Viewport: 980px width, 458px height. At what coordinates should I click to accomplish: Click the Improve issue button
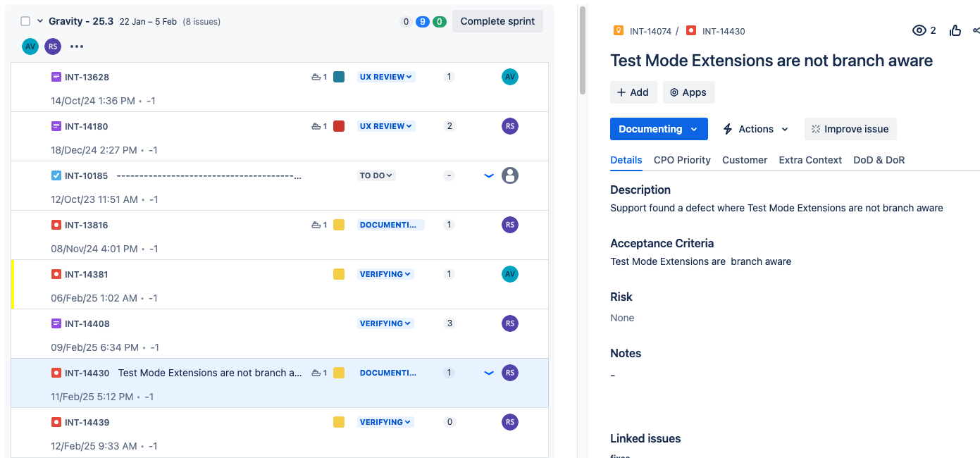point(850,129)
